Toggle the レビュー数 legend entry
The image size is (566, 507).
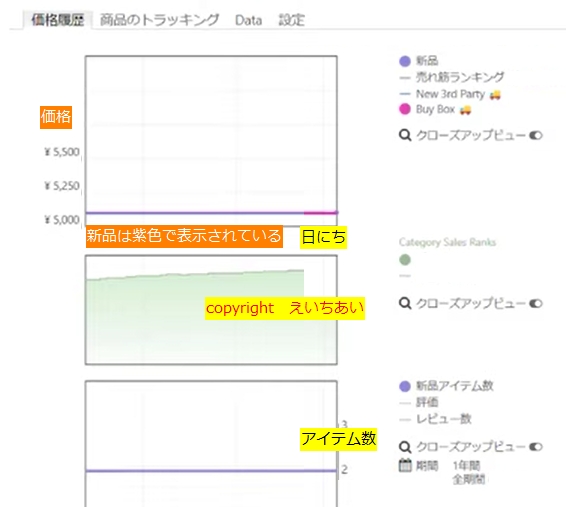[x=436, y=419]
